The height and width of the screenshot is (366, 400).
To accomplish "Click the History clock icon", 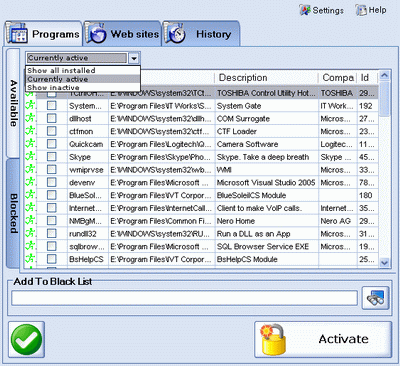I will click(175, 33).
